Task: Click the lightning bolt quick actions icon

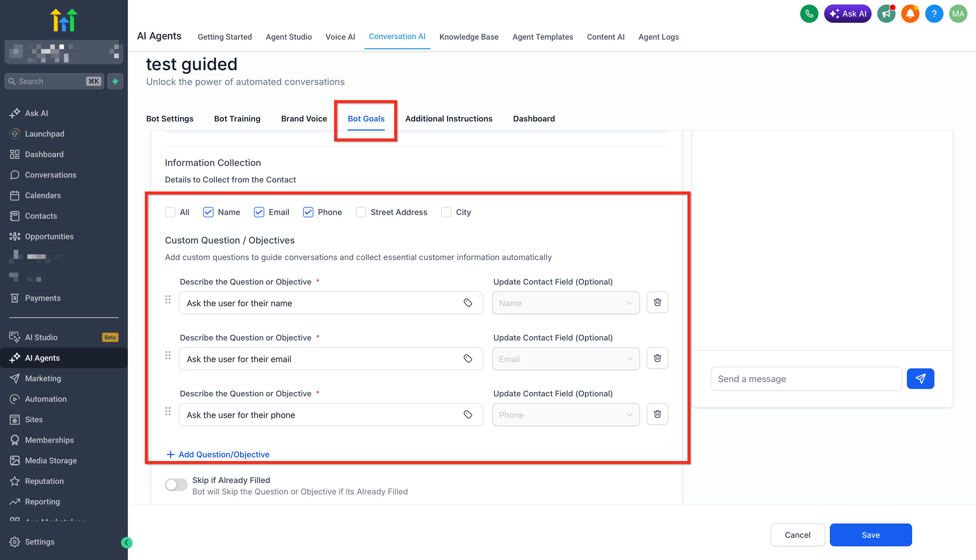Action: pos(115,81)
